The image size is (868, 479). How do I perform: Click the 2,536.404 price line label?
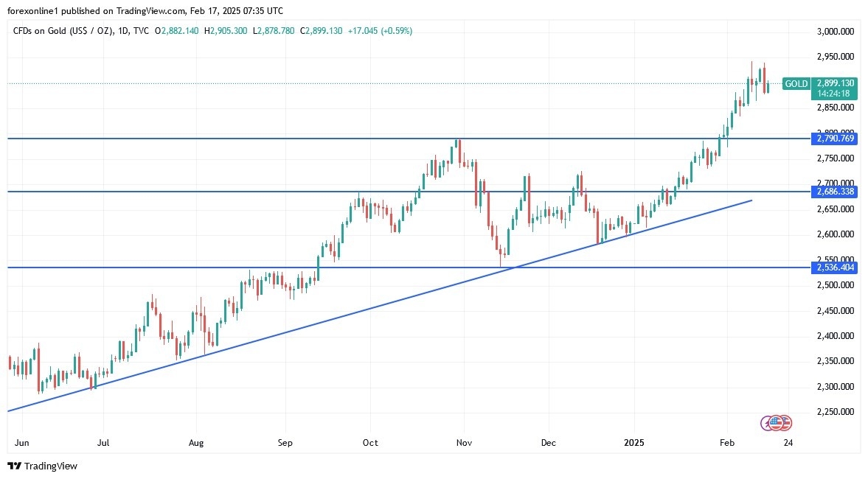click(x=836, y=267)
